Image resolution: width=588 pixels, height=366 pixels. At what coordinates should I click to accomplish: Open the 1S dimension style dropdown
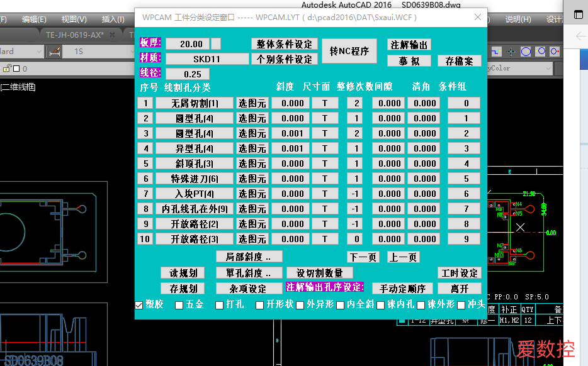[x=98, y=52]
